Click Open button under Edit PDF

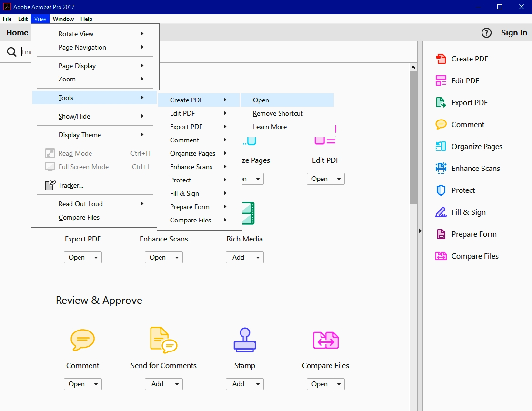(320, 179)
